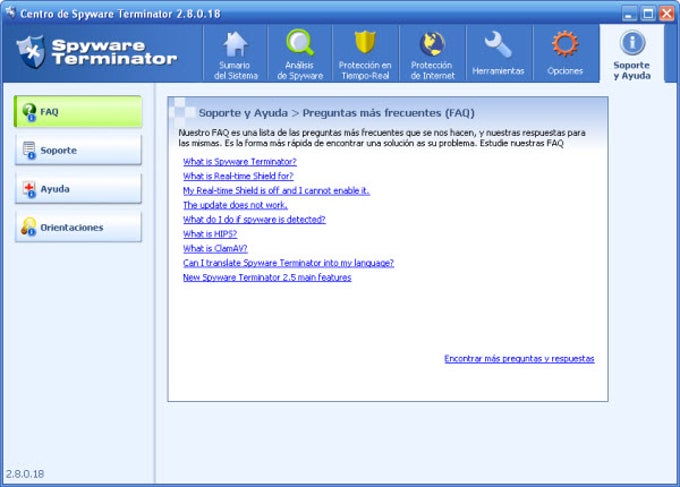Open the Orientaciones sidebar section

tap(78, 227)
